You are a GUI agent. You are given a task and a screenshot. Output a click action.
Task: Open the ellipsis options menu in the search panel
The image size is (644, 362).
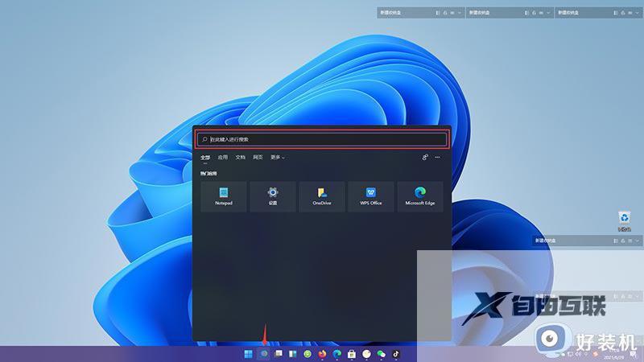(437, 157)
